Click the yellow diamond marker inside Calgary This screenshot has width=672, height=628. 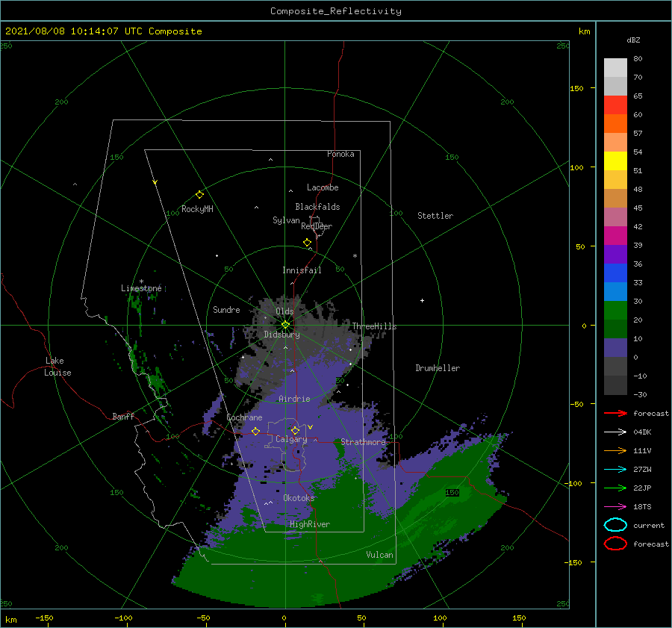coord(295,430)
